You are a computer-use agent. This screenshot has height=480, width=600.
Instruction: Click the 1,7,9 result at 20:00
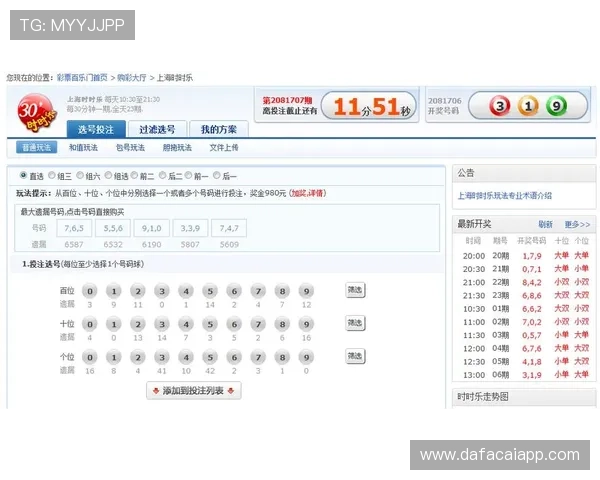coord(532,256)
